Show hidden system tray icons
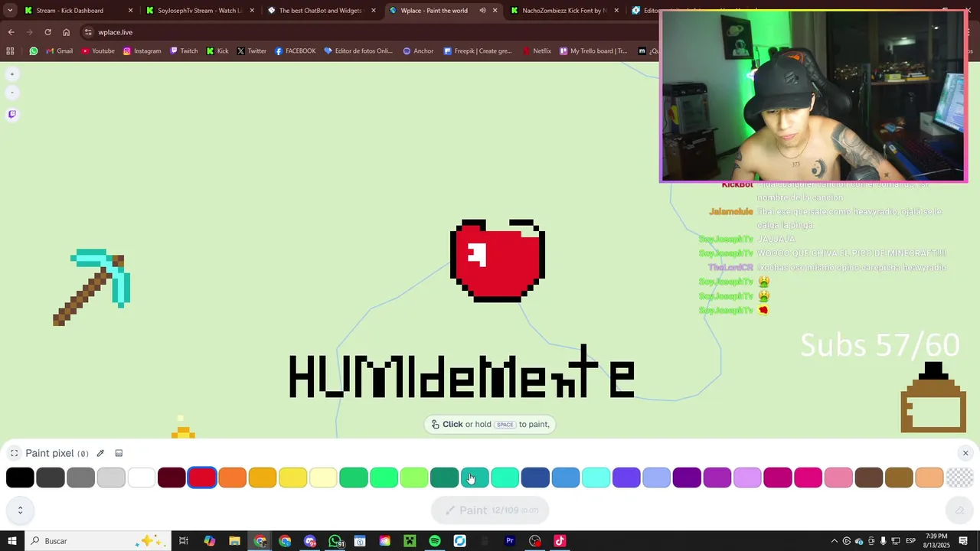Viewport: 980px width, 551px height. click(x=835, y=541)
